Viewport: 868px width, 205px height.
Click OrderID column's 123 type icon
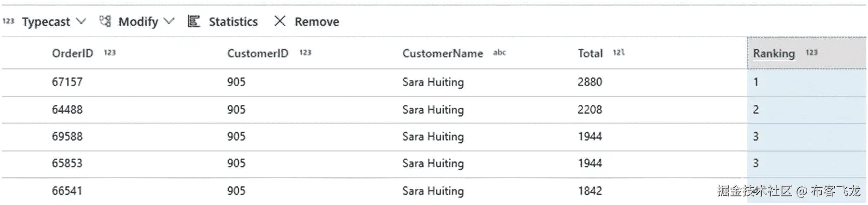point(110,52)
